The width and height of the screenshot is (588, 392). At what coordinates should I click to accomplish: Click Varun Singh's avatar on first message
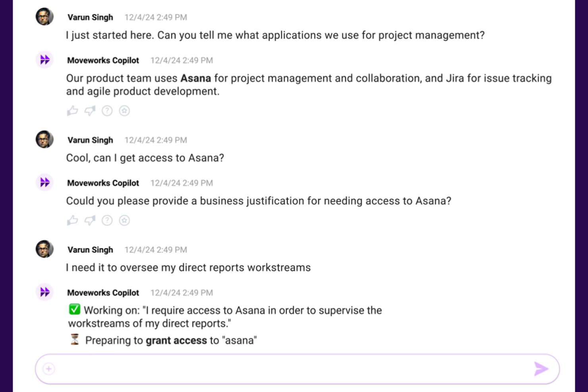point(44,17)
